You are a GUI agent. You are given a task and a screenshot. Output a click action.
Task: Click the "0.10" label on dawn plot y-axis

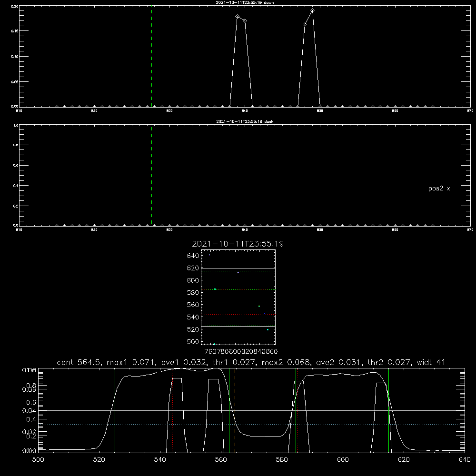[x=15, y=57]
